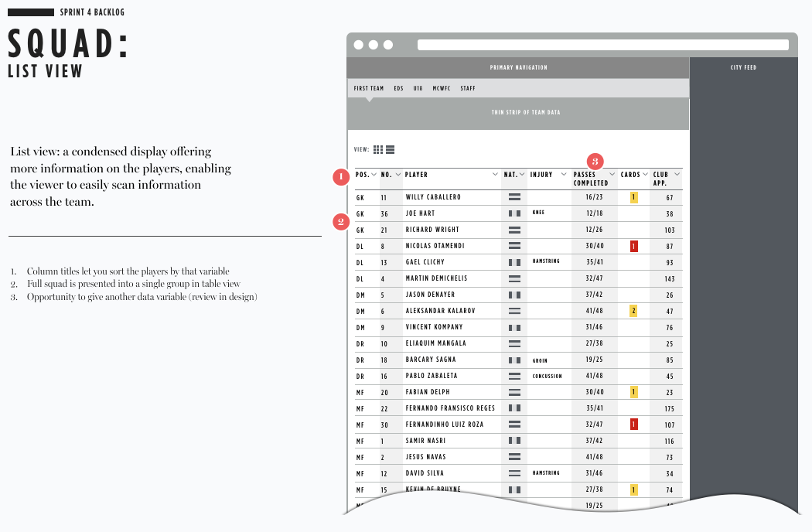Image resolution: width=812 pixels, height=532 pixels.
Task: Select player name JOE HART
Action: coord(420,213)
